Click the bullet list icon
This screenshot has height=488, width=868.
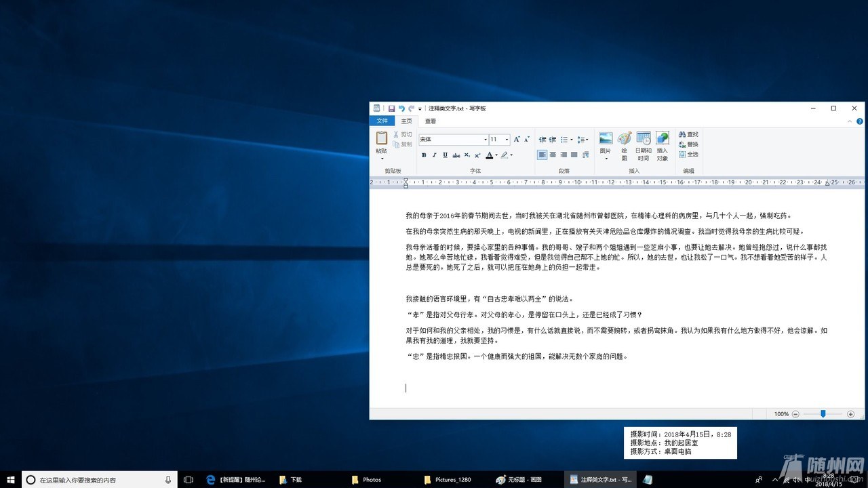pos(564,140)
